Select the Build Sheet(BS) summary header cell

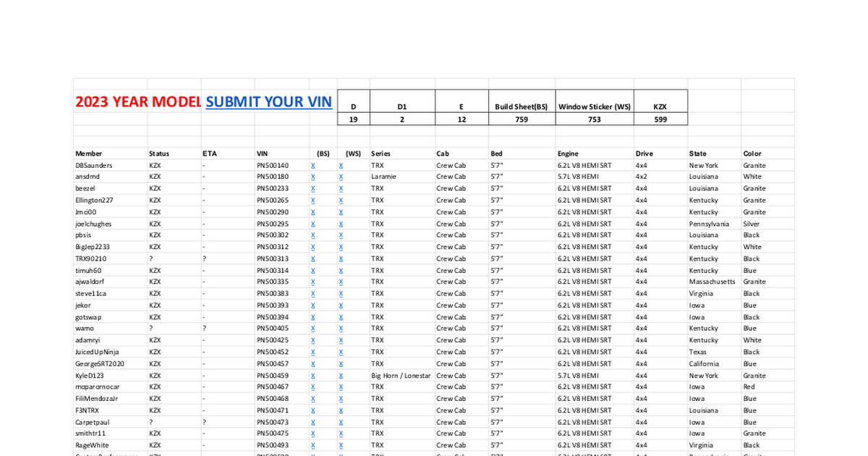(522, 107)
